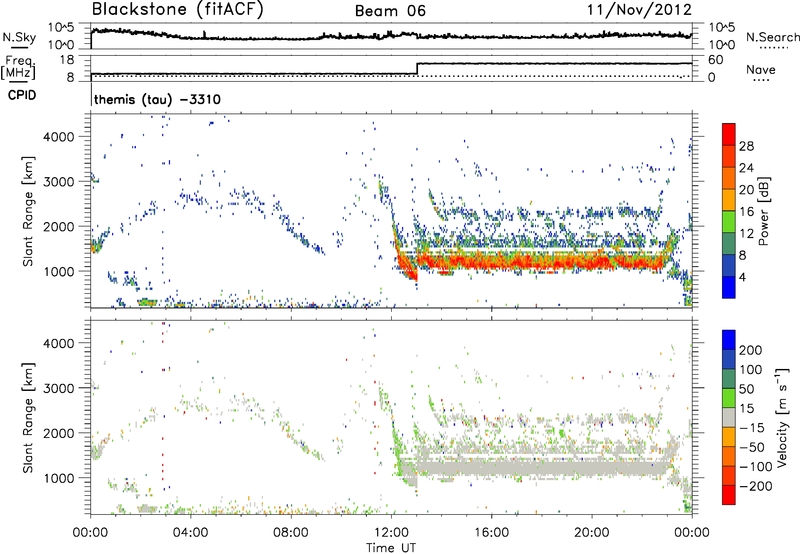The height and width of the screenshot is (554, 800).
Task: Click the 'Blackstone (fitACF)' title text
Action: (x=178, y=10)
